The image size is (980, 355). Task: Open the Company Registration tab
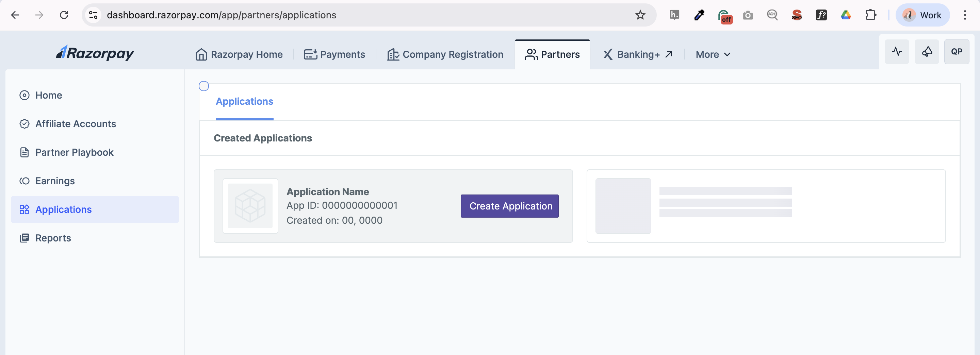coord(445,54)
